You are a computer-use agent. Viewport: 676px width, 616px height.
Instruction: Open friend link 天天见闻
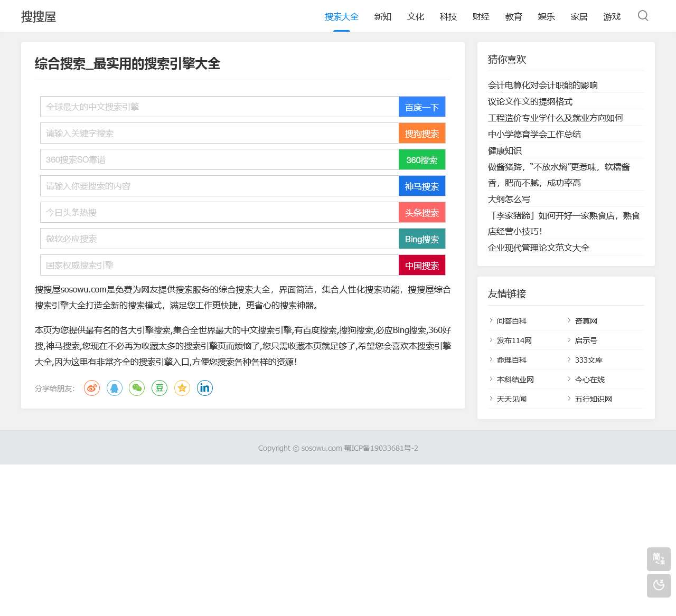click(512, 399)
